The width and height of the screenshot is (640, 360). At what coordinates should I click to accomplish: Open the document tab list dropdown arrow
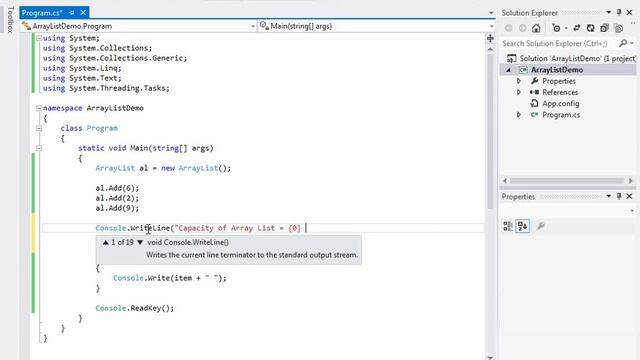[491, 13]
